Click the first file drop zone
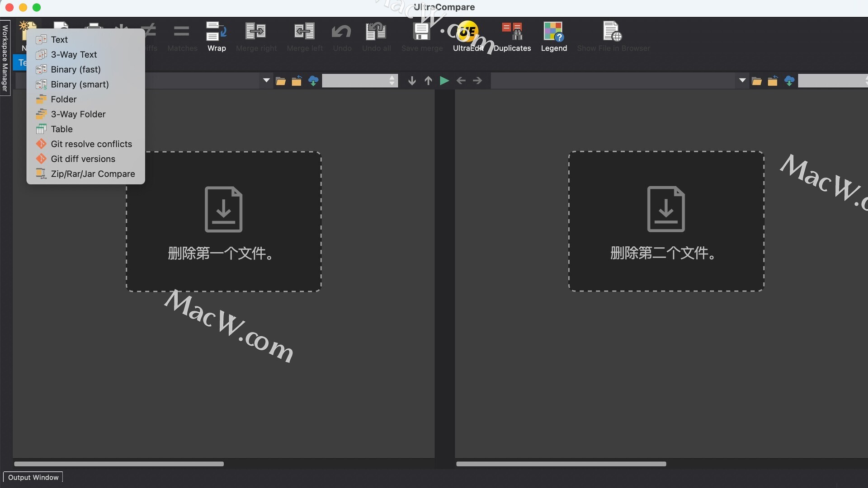Viewport: 868px width, 488px height. pyautogui.click(x=224, y=221)
